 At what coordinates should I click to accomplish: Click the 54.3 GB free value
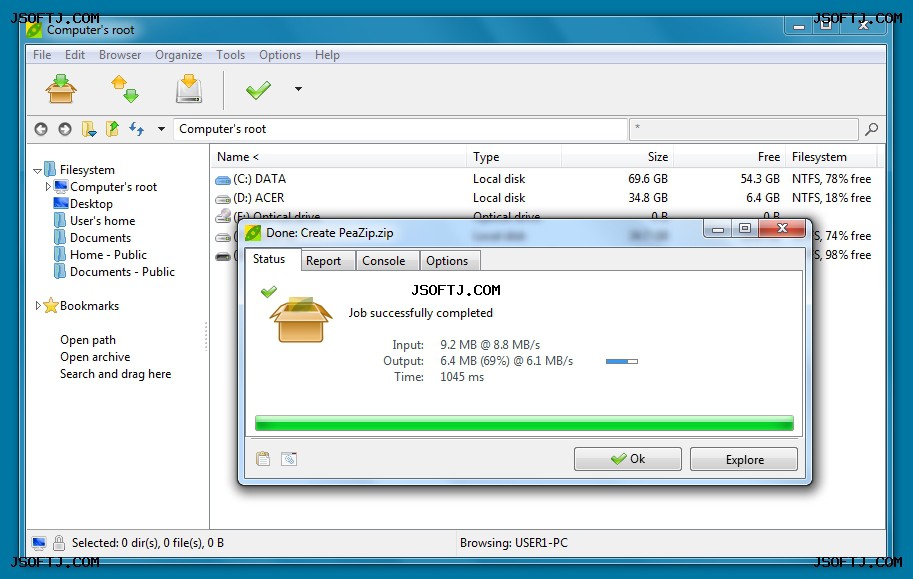tap(760, 179)
